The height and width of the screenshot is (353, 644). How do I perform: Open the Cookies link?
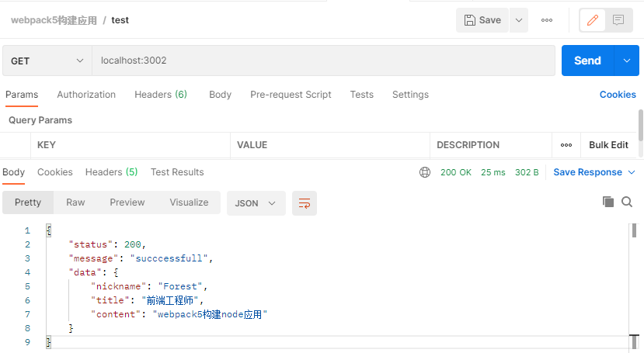pos(618,95)
